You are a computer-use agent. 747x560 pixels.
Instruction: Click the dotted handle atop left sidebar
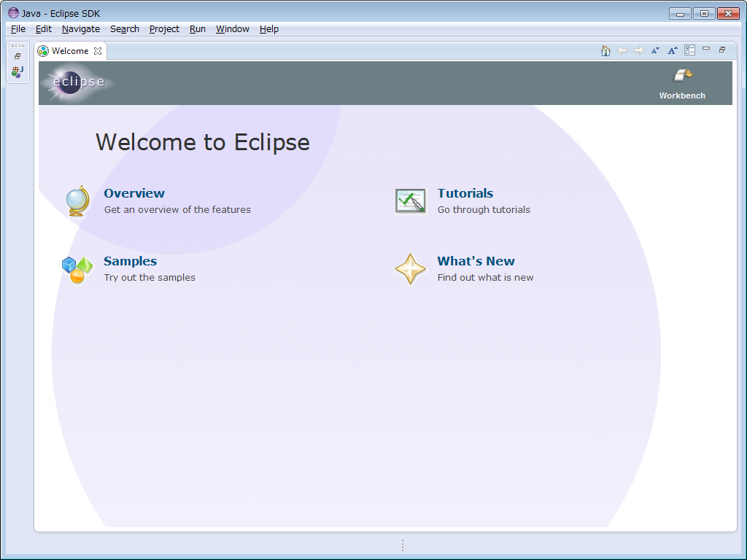[x=18, y=46]
